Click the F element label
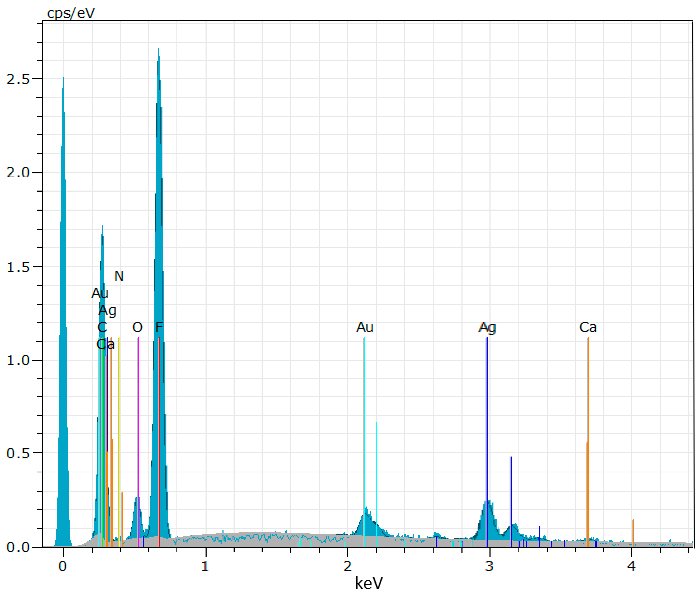The width and height of the screenshot is (700, 595). tap(159, 327)
